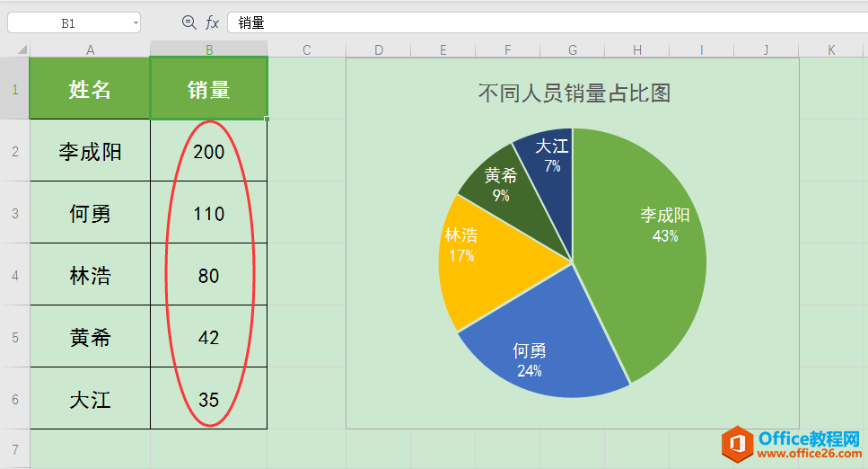Select column A header
Viewport: 868px width, 469px height.
point(90,49)
